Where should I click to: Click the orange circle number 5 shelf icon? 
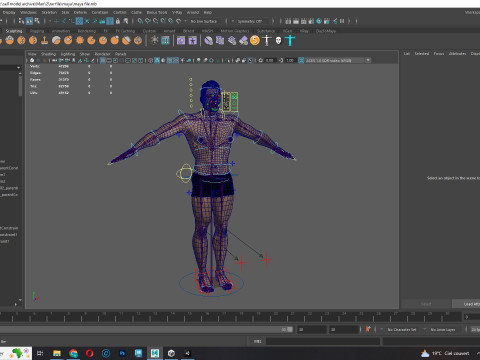point(255,41)
